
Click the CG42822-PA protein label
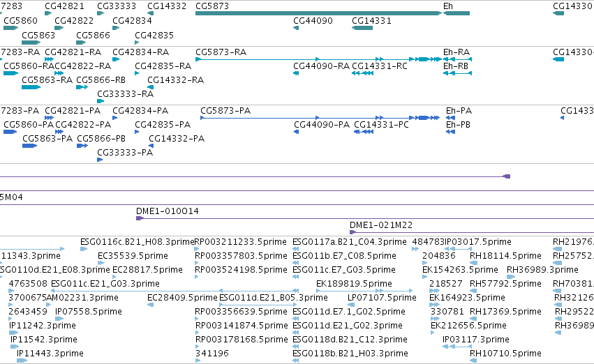pyautogui.click(x=83, y=125)
